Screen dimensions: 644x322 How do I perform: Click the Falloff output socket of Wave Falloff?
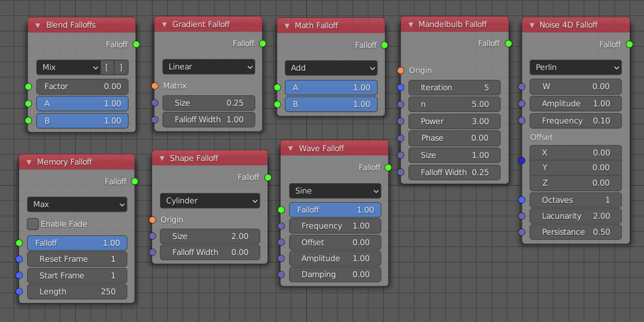(388, 167)
